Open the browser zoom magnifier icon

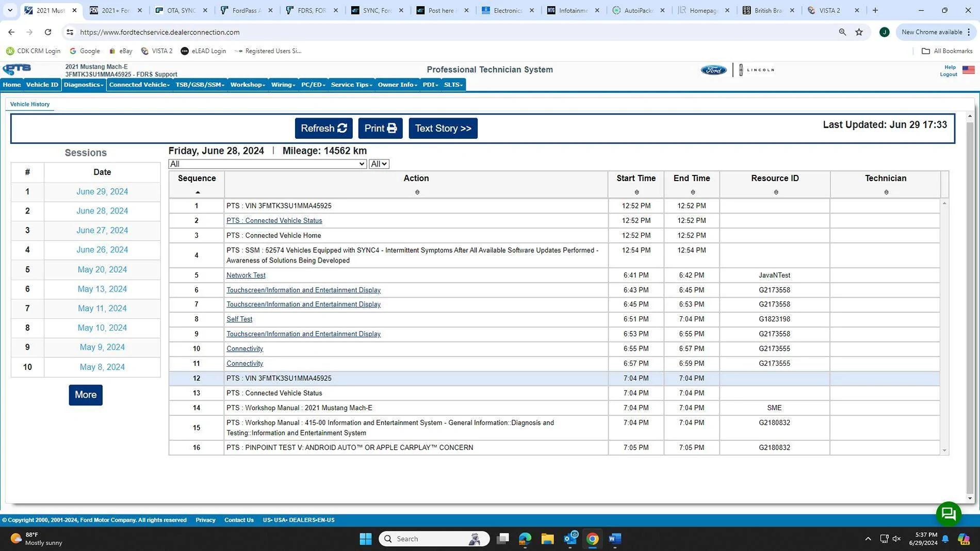point(842,32)
